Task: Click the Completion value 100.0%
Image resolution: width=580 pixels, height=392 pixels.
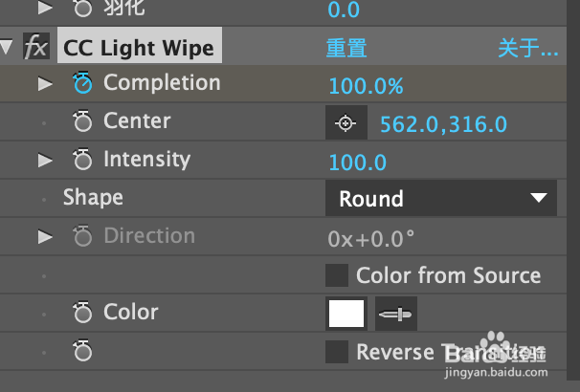Action: pos(366,86)
